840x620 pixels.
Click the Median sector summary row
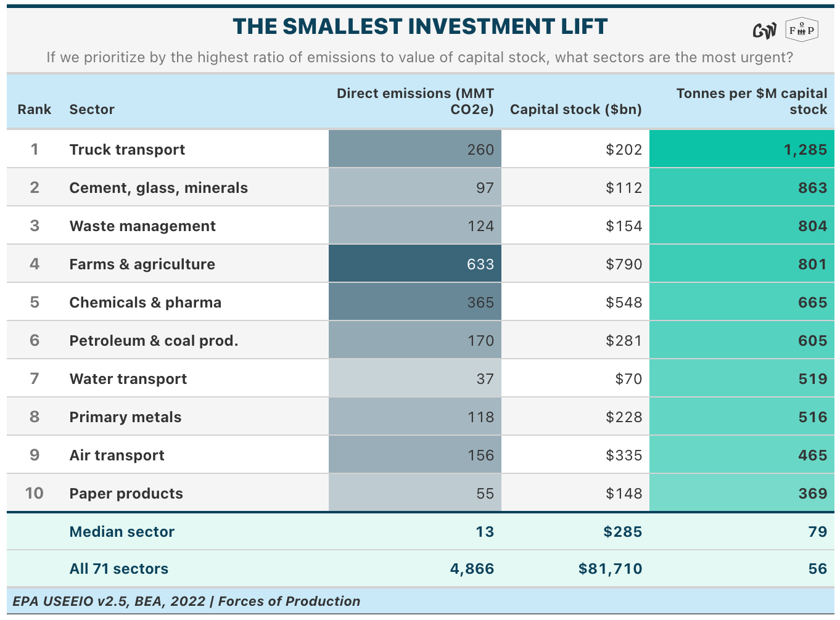coord(421,531)
